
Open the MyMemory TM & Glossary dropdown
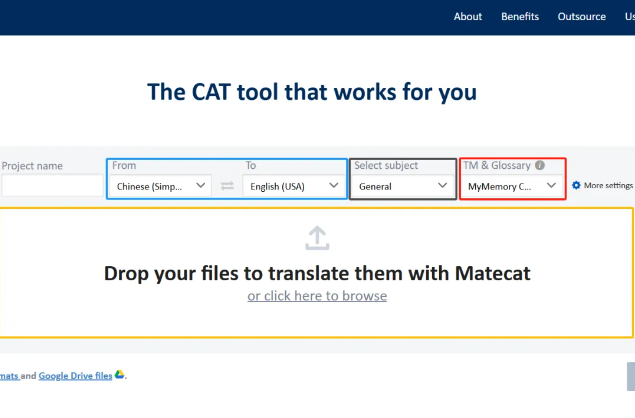[512, 186]
